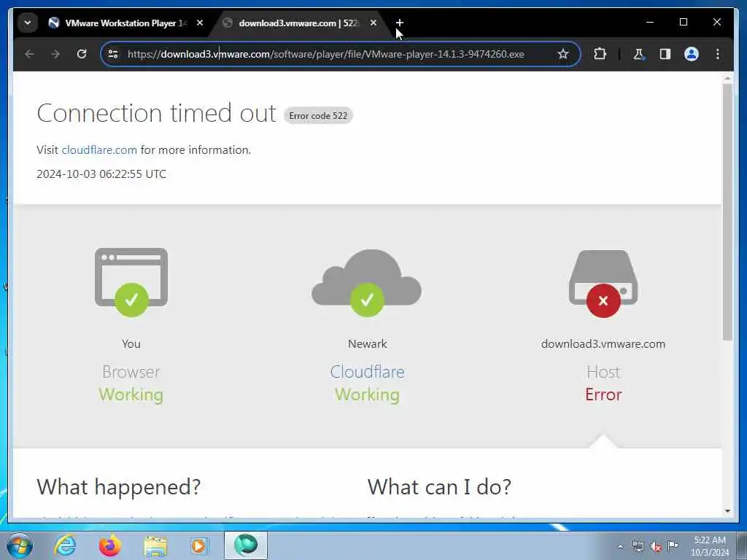Maximize the browser window
The width and height of the screenshot is (747, 560).
point(683,23)
